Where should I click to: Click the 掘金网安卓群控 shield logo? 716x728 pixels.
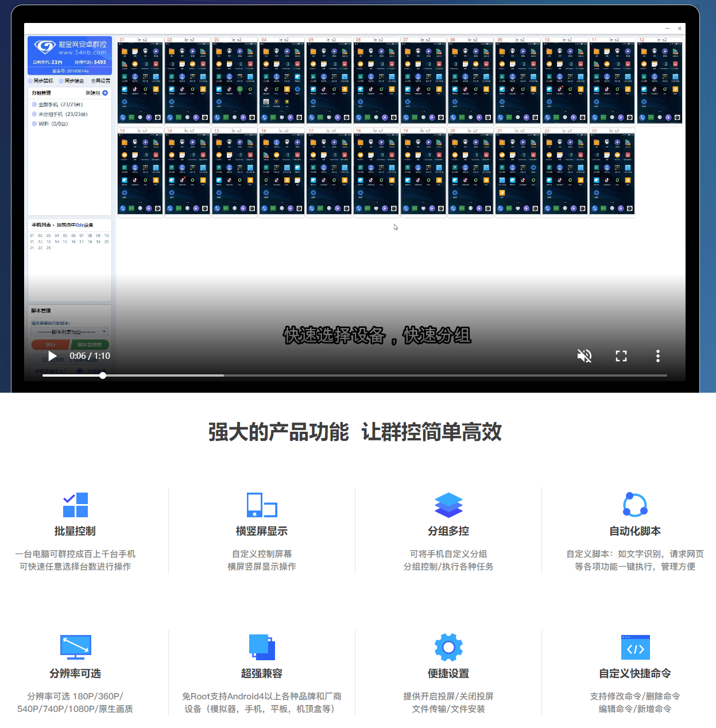click(x=45, y=47)
